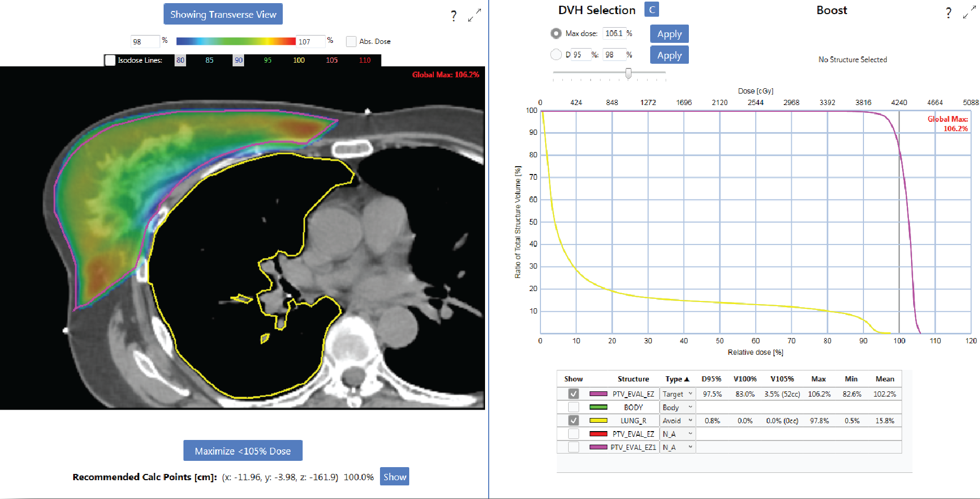Expand the transverse view panel to fullscreen
980x499 pixels.
[474, 15]
